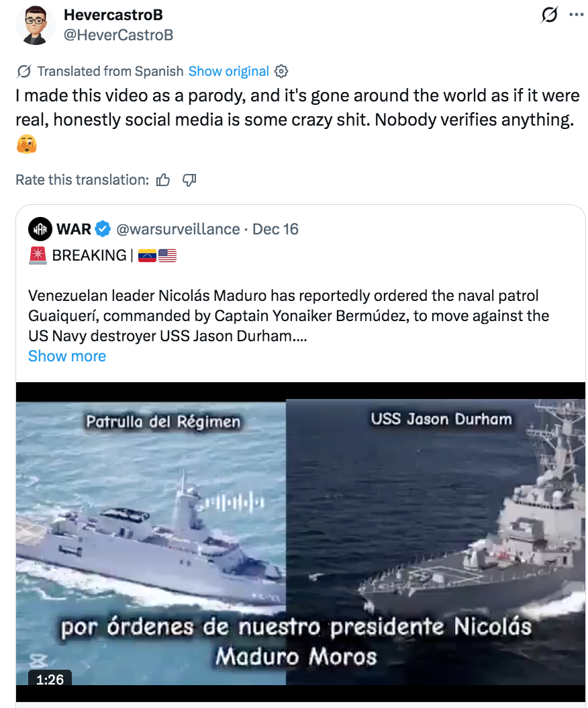Screen dimensions: 588x708
Task: Click the Grok icon at top right
Action: pyautogui.click(x=549, y=15)
